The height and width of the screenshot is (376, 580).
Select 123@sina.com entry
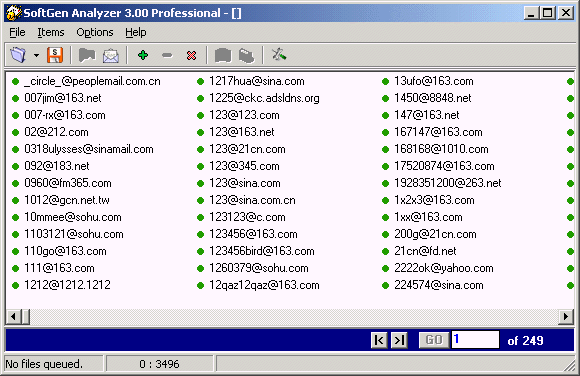[x=245, y=183]
